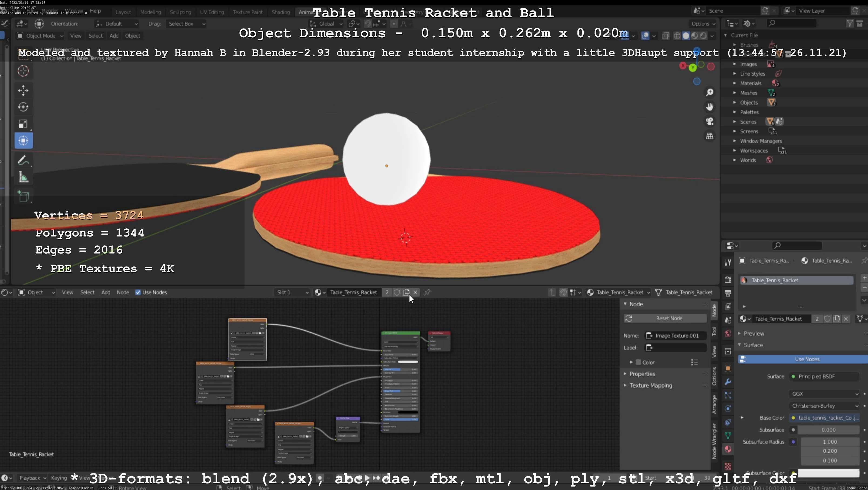The width and height of the screenshot is (868, 490).
Task: Open the Arrange sidebar tab
Action: [714, 404]
